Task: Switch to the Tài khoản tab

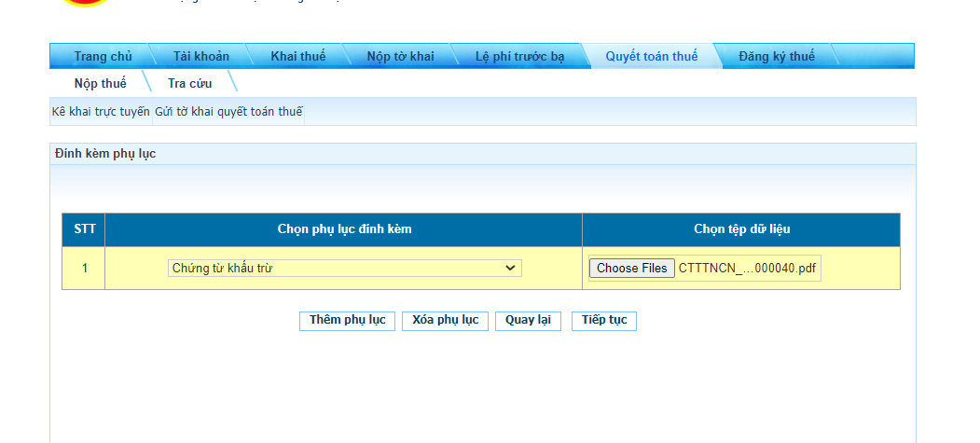Action: pos(200,56)
